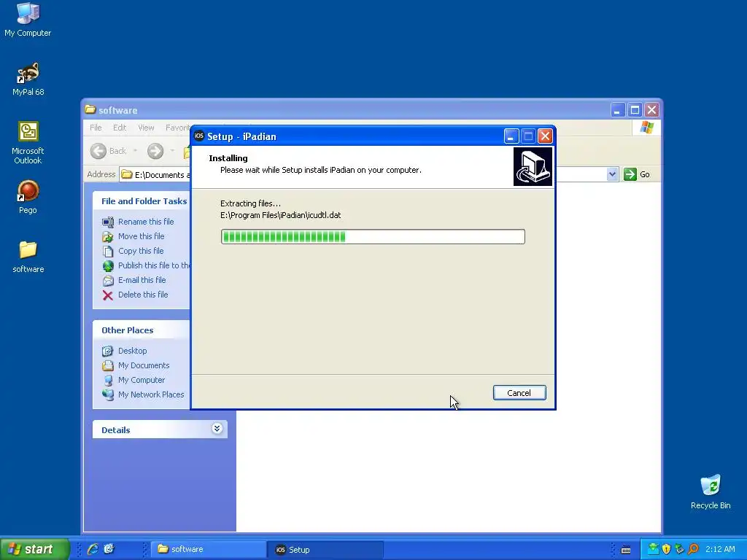Click E-mail this file task link
This screenshot has height=560, width=747.
[142, 280]
